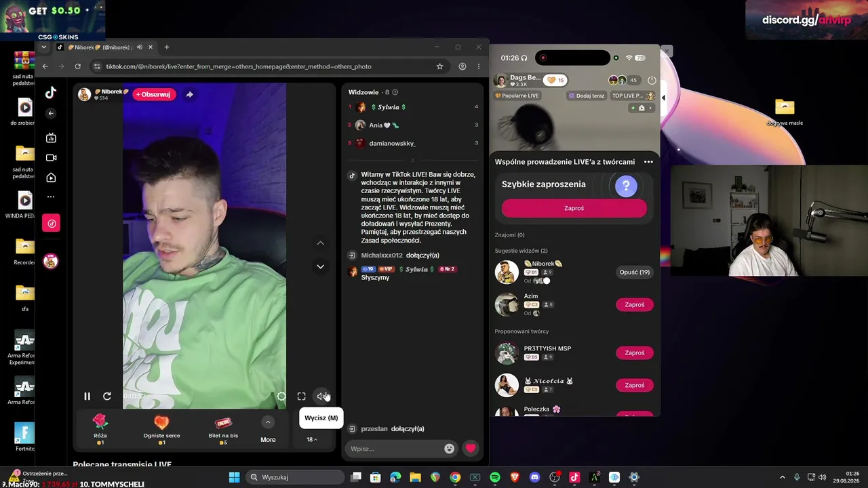This screenshot has width=868, height=488.
Task: Leave Niborek with the Opuść button
Action: tap(635, 272)
